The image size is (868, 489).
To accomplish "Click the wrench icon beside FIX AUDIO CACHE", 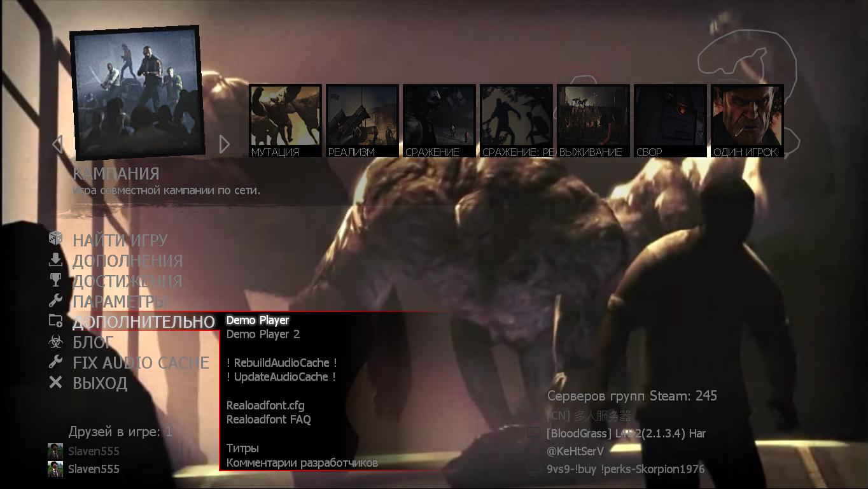I will [56, 362].
